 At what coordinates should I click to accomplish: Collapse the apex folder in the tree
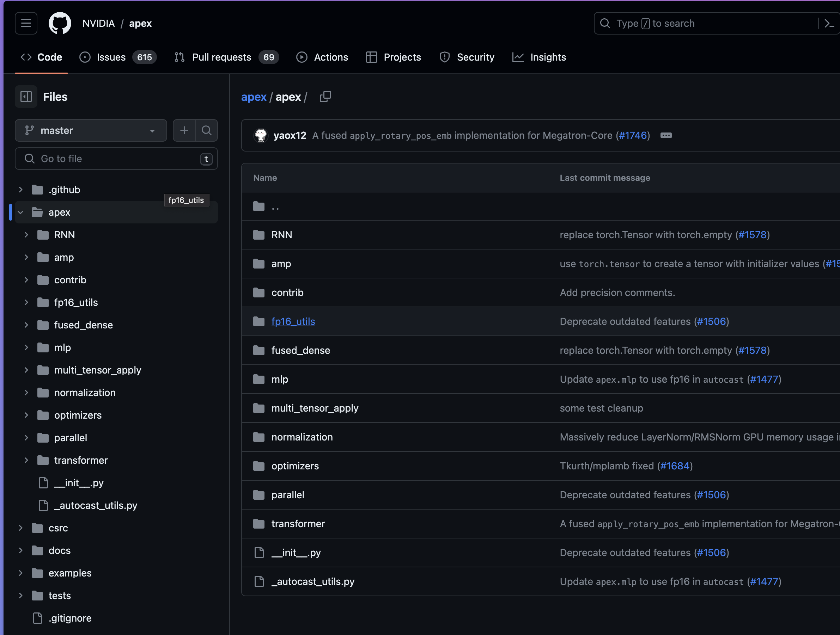click(20, 212)
